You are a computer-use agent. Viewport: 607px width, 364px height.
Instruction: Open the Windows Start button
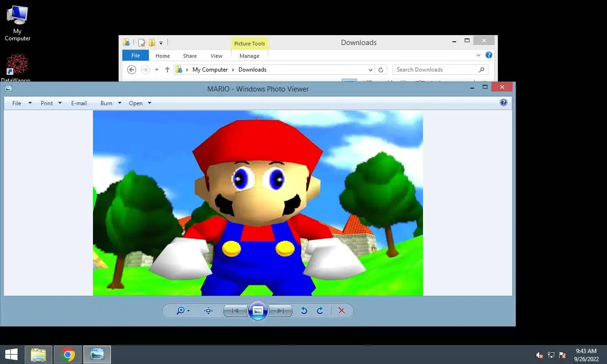point(11,355)
